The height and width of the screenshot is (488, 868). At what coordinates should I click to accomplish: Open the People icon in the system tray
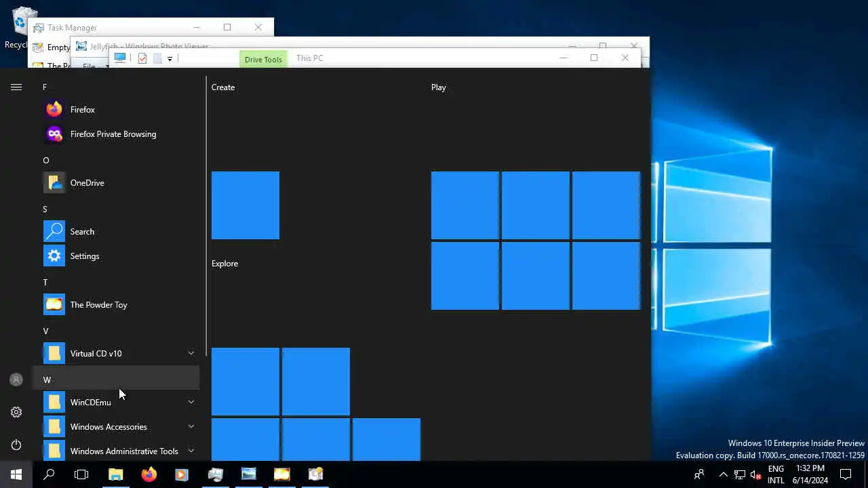pos(699,474)
